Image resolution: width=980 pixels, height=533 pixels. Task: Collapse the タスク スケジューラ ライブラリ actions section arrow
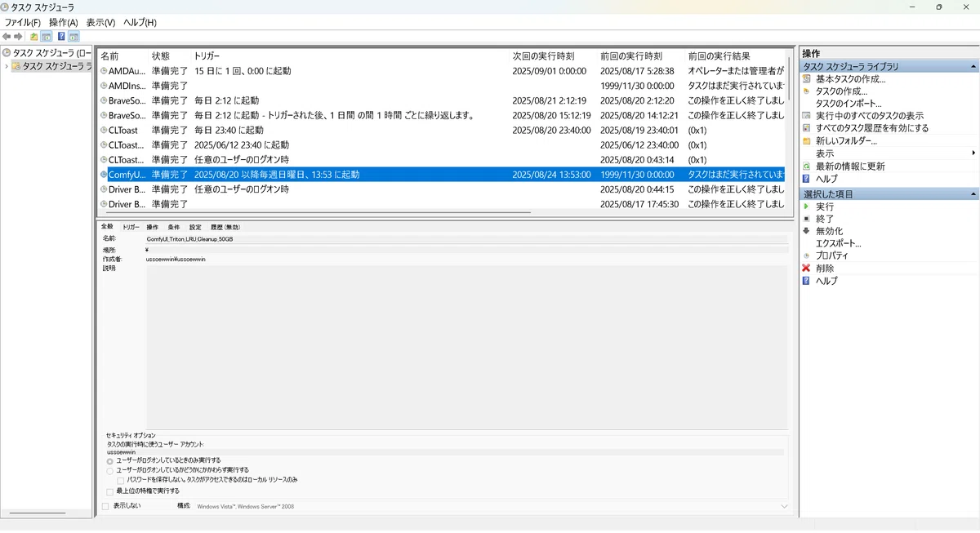coord(973,66)
